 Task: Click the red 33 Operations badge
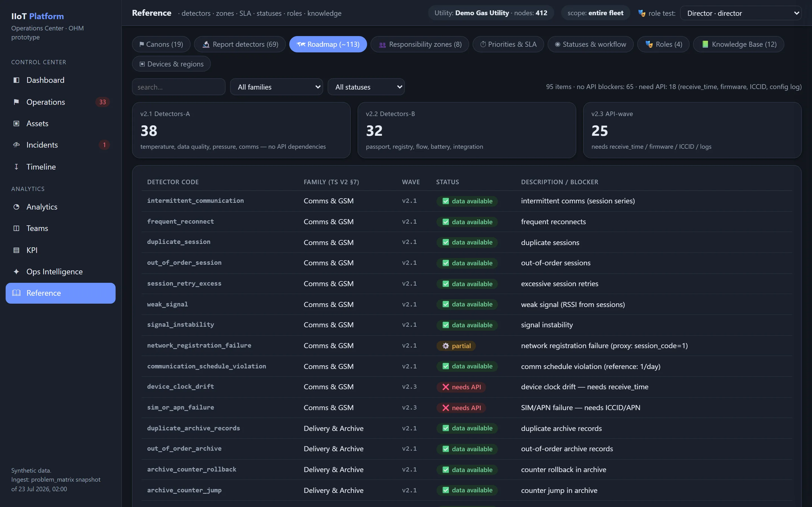[103, 102]
